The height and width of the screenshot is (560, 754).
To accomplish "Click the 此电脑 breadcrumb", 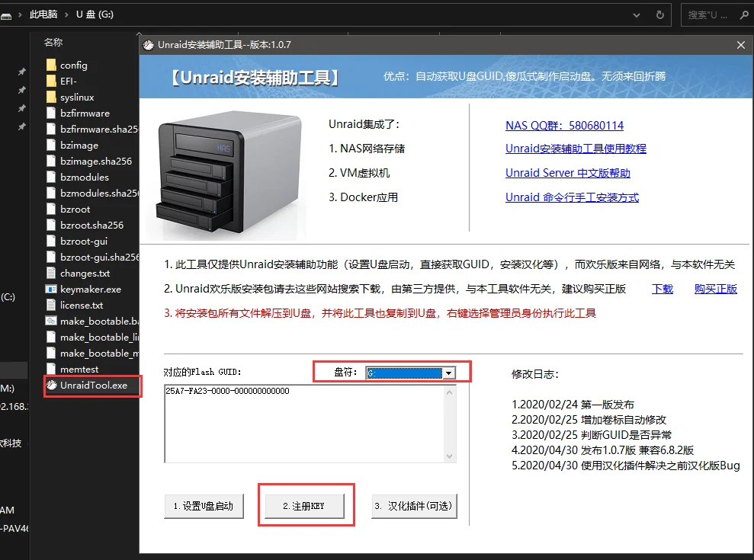I will point(43,14).
